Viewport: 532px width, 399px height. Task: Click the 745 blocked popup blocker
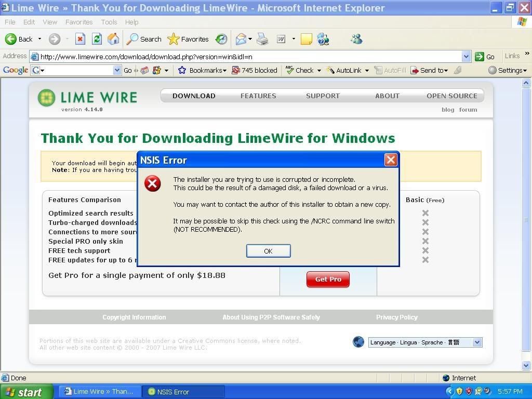pos(255,70)
